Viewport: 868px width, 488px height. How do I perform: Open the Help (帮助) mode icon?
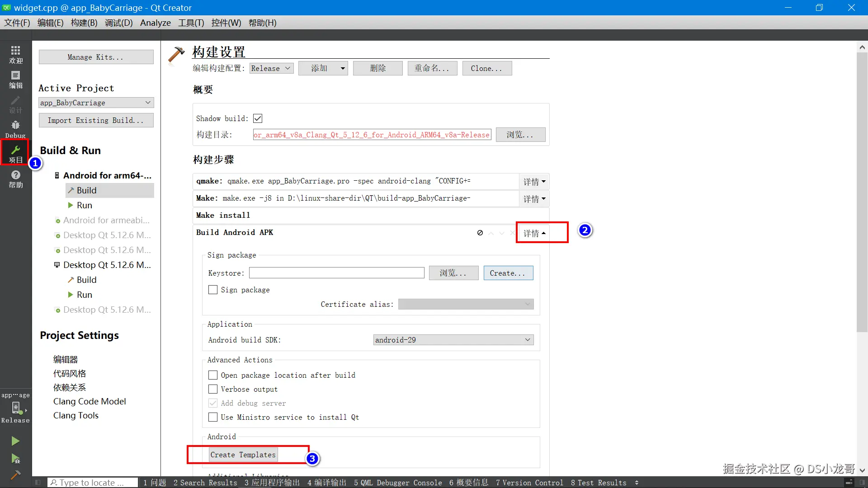pyautogui.click(x=15, y=178)
